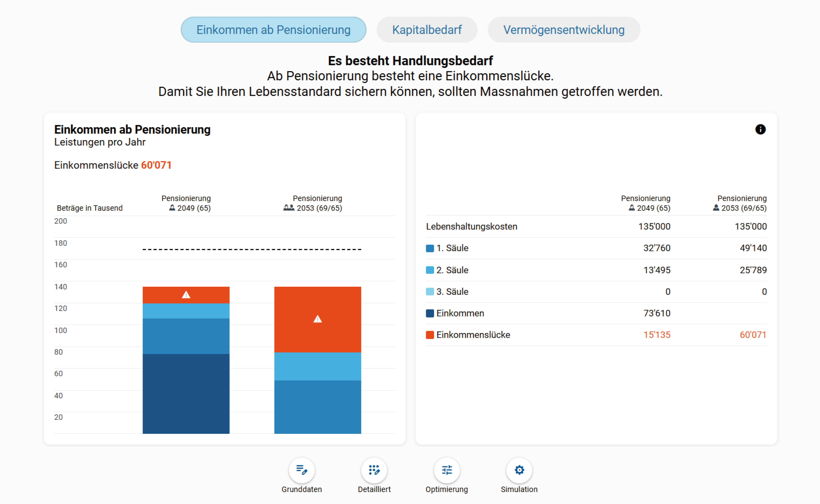820x504 pixels.
Task: Click the Lebenshaltungskosten row label
Action: click(471, 227)
